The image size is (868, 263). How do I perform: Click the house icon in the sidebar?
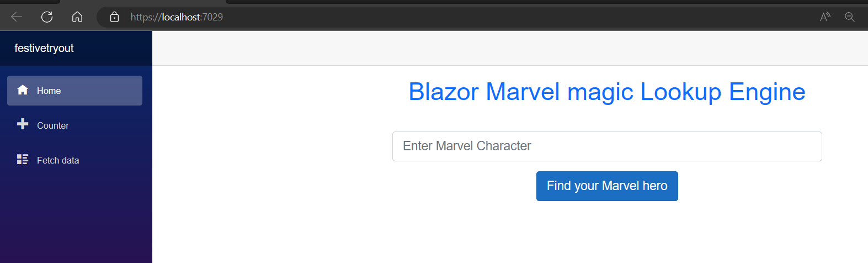23,90
